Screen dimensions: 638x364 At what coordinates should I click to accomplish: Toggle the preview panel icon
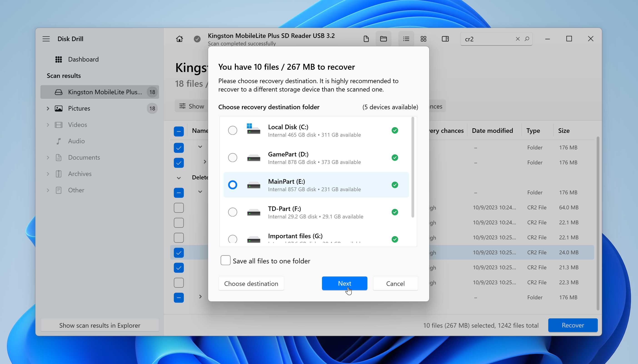(x=445, y=39)
